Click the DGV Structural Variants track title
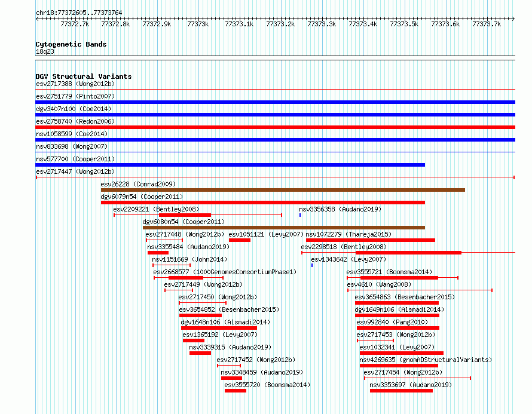Viewport: 532px width, 414px height. (84, 76)
